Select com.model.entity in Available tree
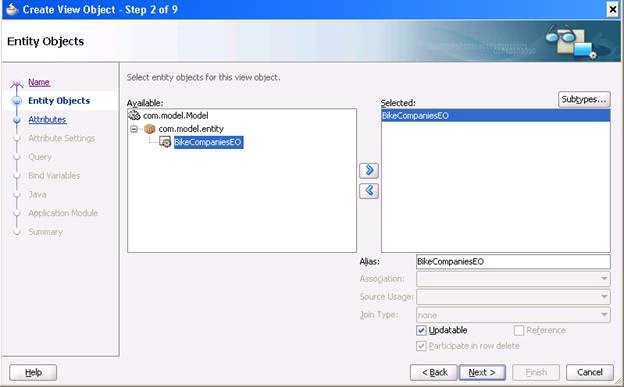 191,129
